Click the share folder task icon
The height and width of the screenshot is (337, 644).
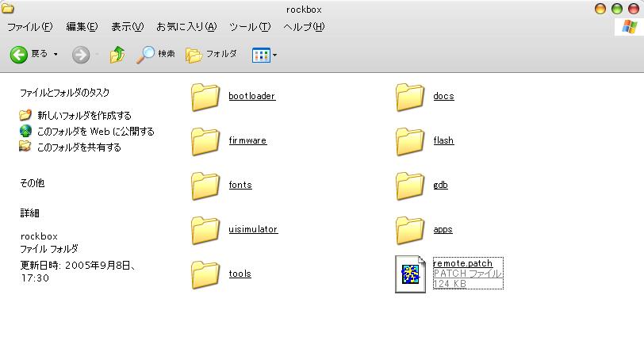pos(25,146)
